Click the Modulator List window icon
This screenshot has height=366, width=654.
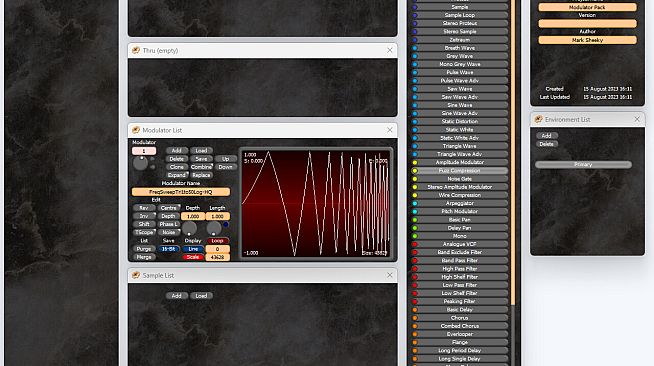(136, 130)
